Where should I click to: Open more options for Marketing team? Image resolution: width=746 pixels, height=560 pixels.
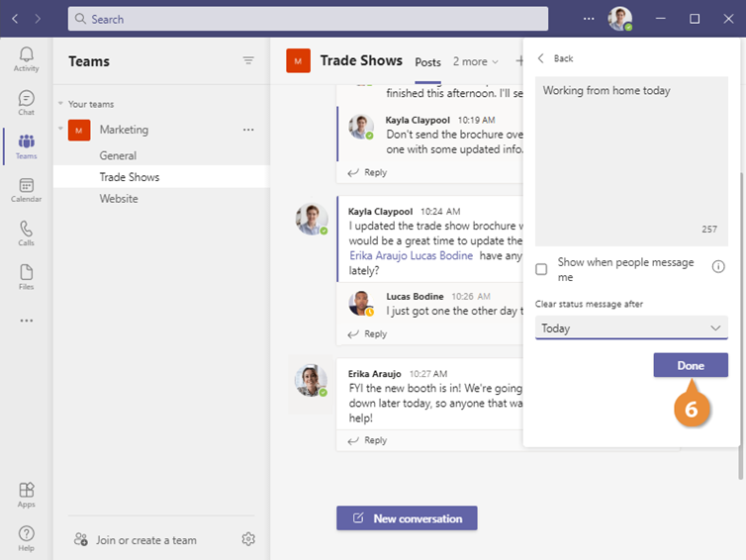coord(248,130)
